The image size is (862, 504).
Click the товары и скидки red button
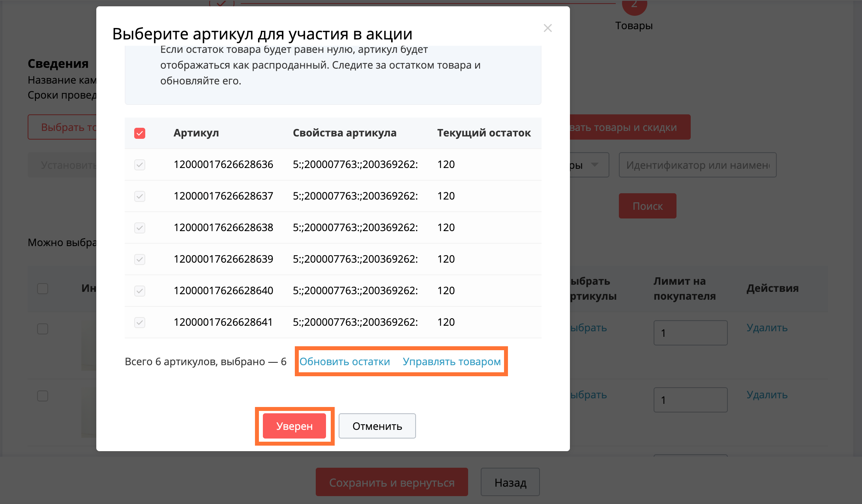point(630,127)
